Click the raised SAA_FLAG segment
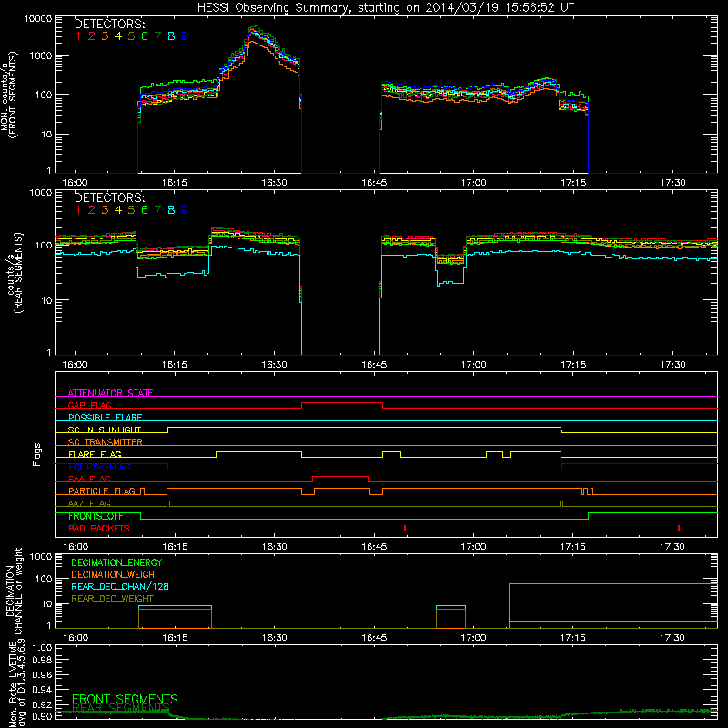The image size is (728, 728). click(340, 477)
